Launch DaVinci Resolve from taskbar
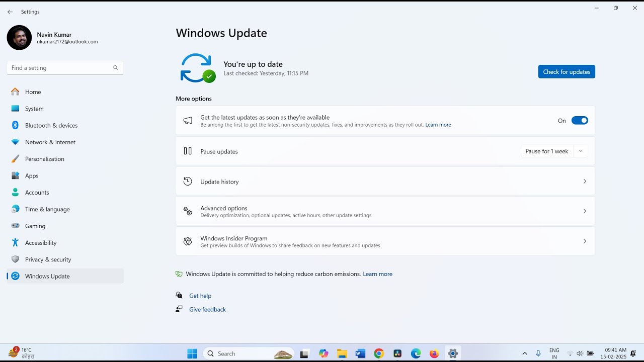This screenshot has width=644, height=362. tap(397, 353)
